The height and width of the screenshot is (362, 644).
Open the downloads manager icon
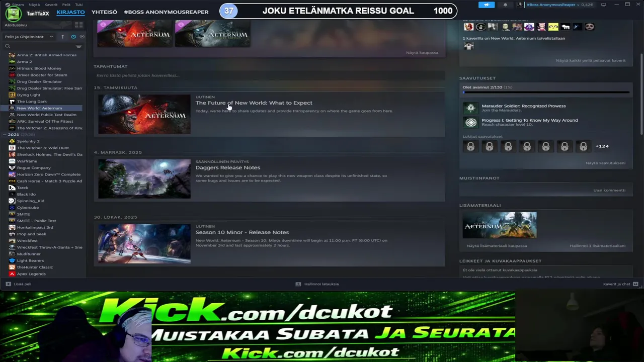(298, 284)
